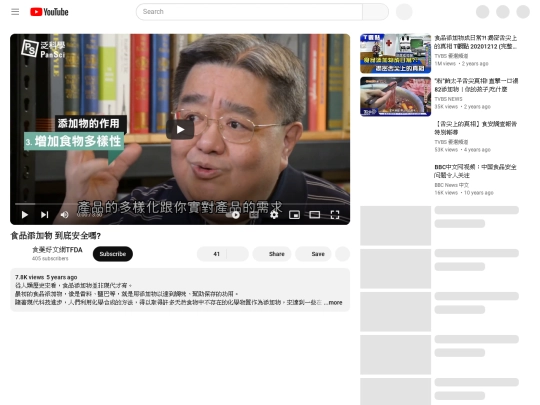Click the BBC News 中文 channel name
540x405 pixels.
[x=451, y=185]
